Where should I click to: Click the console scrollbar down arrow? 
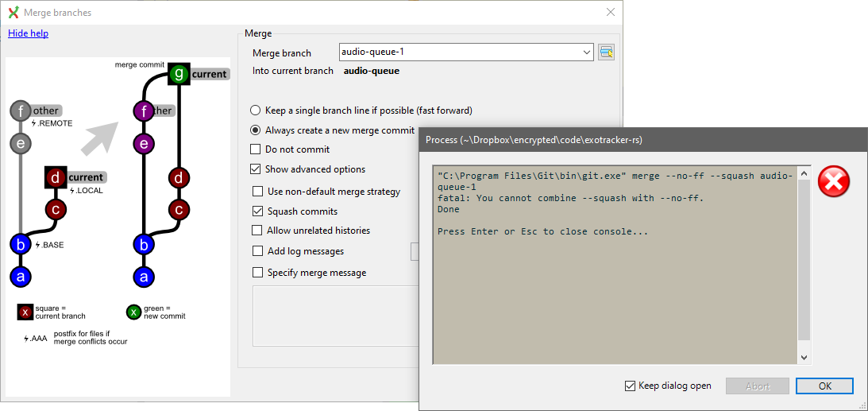[804, 357]
